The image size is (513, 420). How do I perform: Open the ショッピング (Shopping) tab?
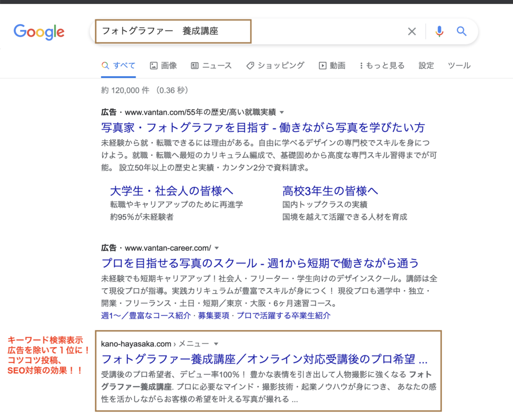[275, 66]
